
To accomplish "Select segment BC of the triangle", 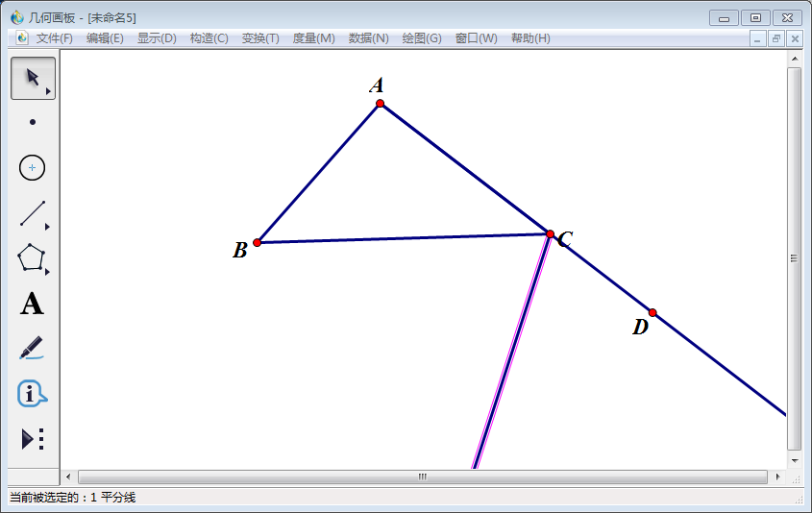I will click(x=404, y=238).
